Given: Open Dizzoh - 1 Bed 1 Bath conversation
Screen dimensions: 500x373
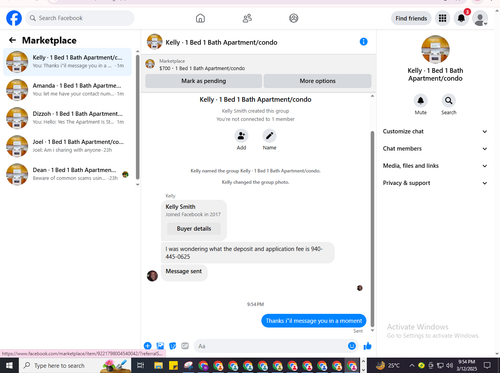Looking at the screenshot, I should tap(67, 118).
